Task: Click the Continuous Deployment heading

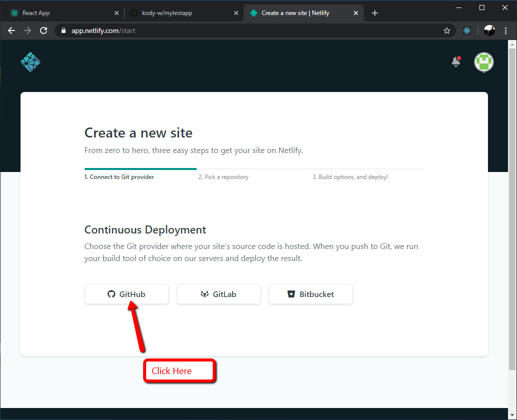Action: coord(145,230)
